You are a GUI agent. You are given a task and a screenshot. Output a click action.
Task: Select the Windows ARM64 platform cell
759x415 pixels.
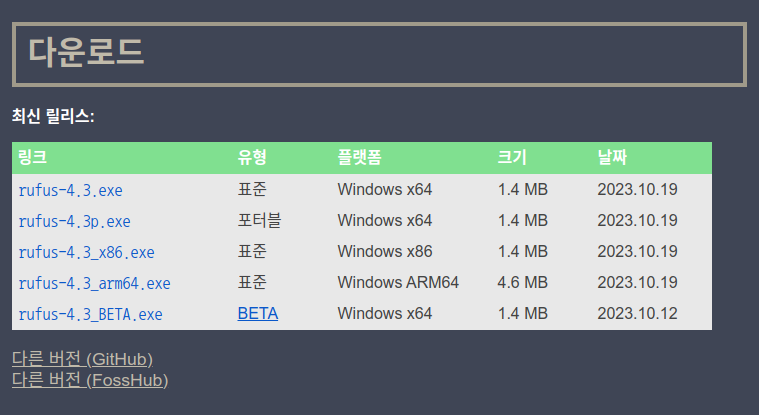[398, 283]
